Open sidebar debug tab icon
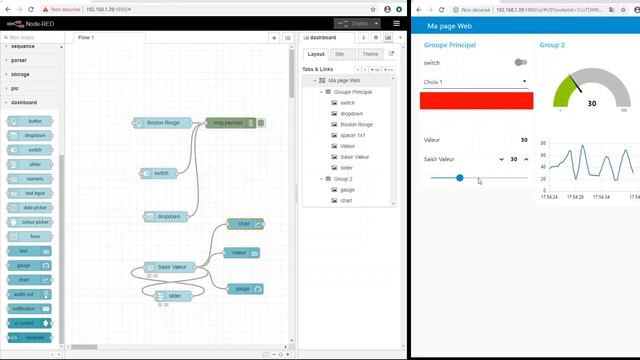Viewport: 640px width, 360px height. click(x=376, y=38)
